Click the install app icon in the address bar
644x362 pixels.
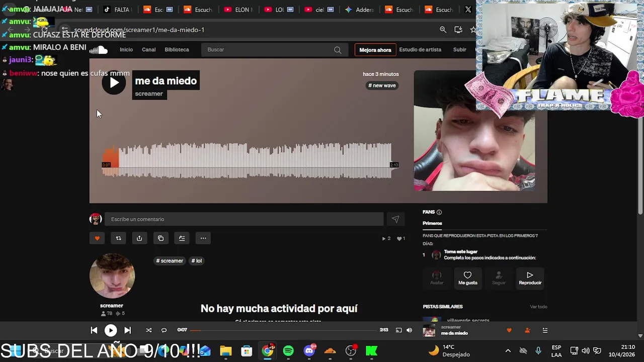[x=458, y=30]
